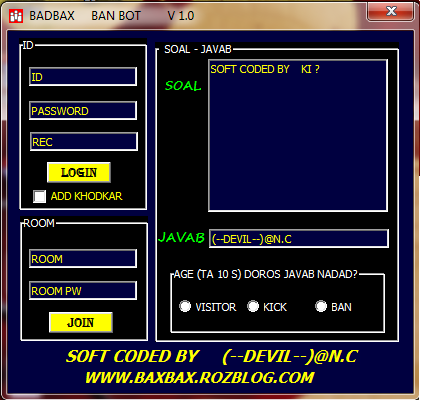Focus the ID input field
The image size is (421, 400).
coord(83,77)
